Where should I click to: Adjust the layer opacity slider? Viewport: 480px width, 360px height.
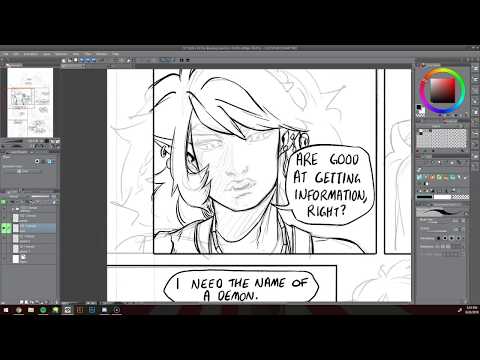pos(40,196)
